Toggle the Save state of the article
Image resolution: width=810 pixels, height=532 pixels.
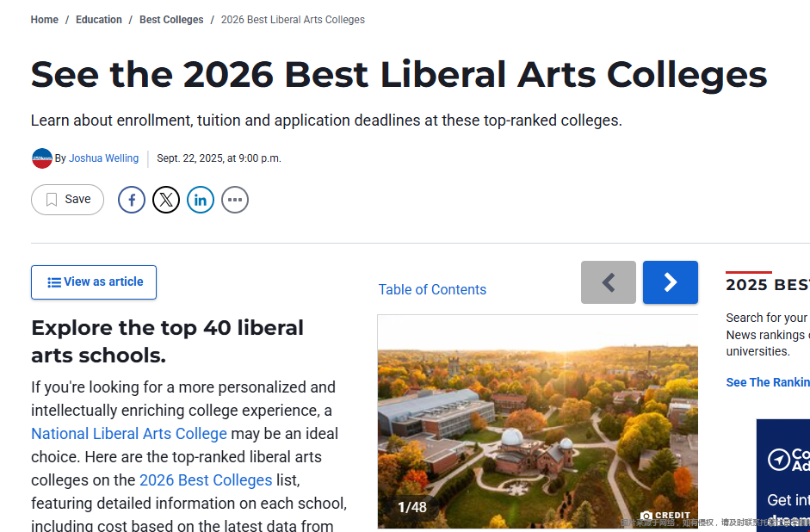coord(67,199)
